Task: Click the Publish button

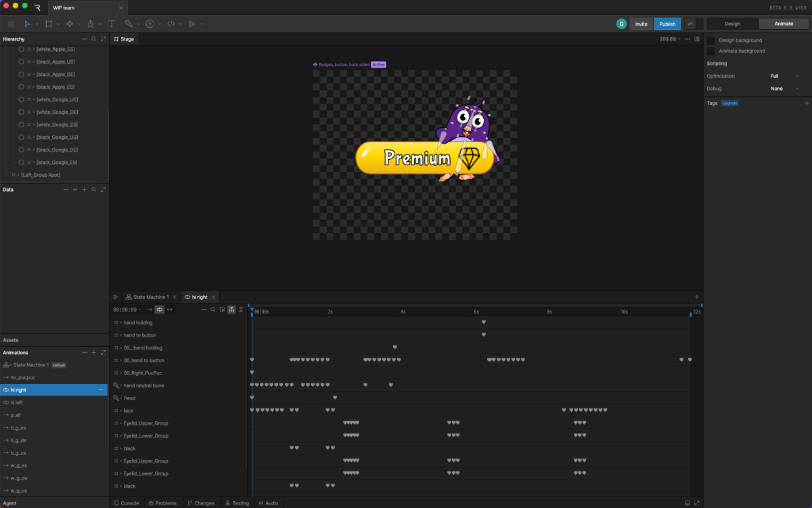Action: coord(667,24)
